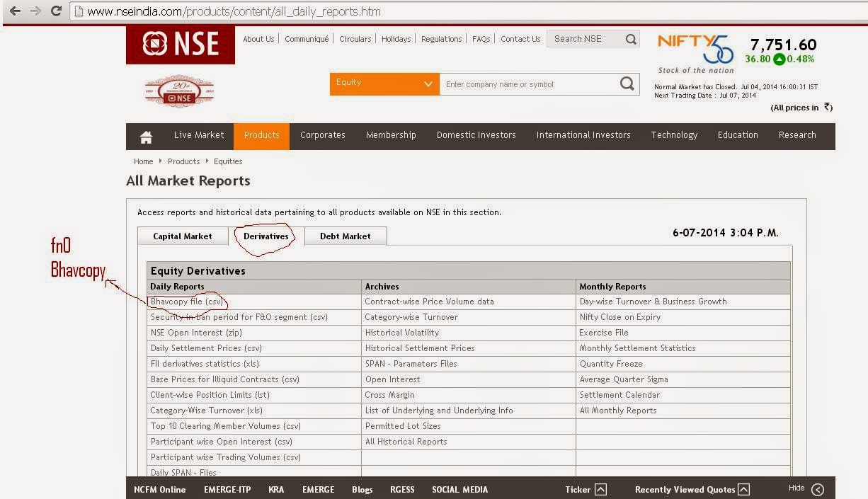Open All Monthly Reports

[x=618, y=411]
